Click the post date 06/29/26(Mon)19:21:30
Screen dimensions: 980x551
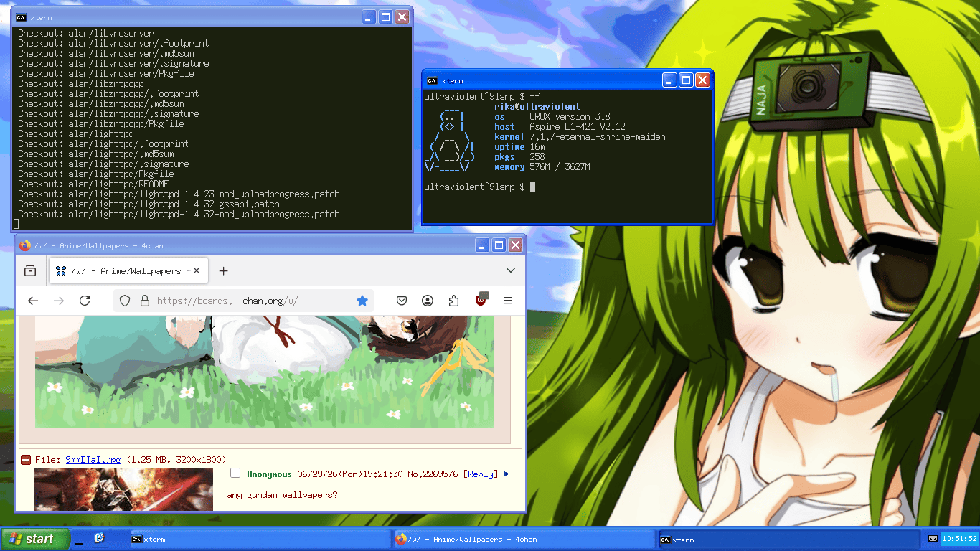click(350, 474)
